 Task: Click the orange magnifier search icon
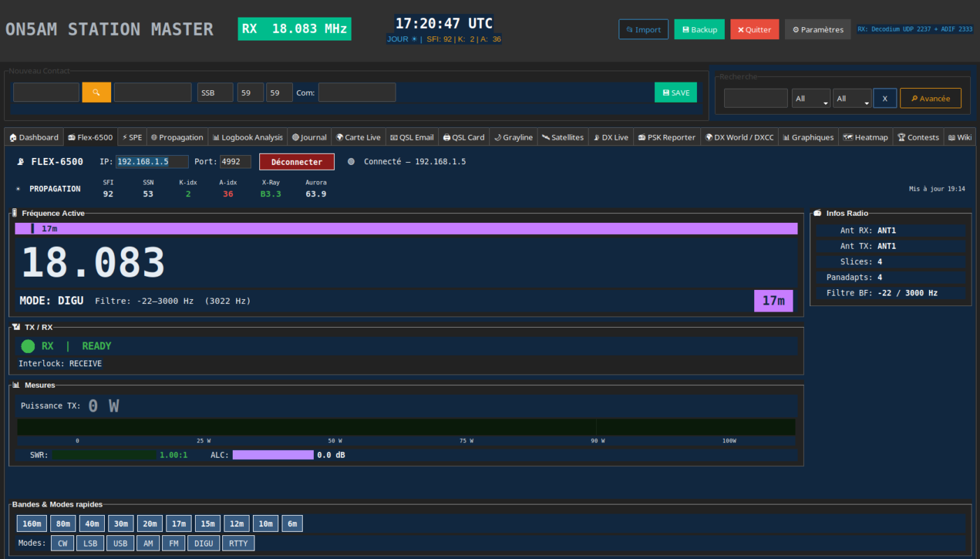coord(96,92)
